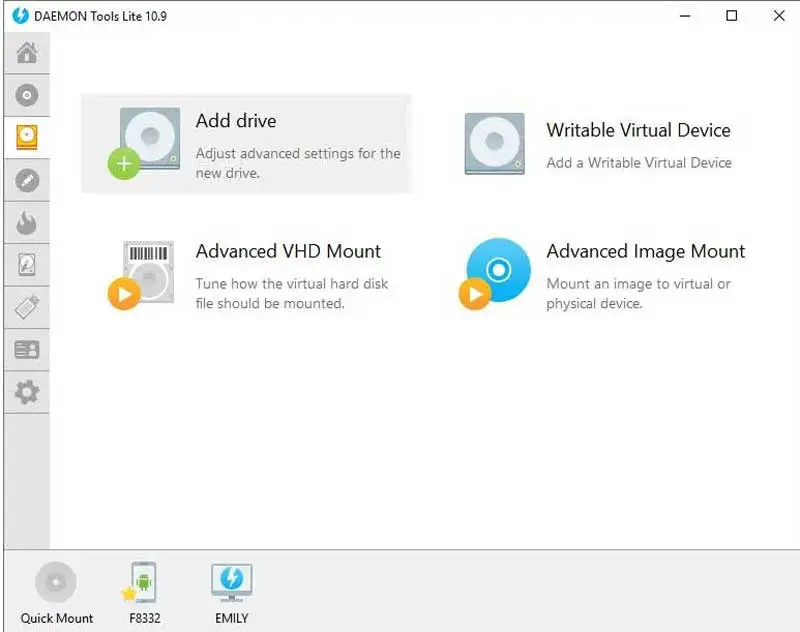This screenshot has height=632, width=800.
Task: Open Add drive heading
Action: tap(236, 121)
